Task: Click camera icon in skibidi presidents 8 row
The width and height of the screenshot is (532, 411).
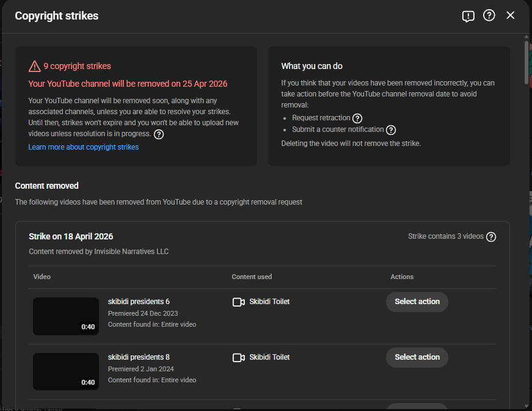Action: [239, 357]
